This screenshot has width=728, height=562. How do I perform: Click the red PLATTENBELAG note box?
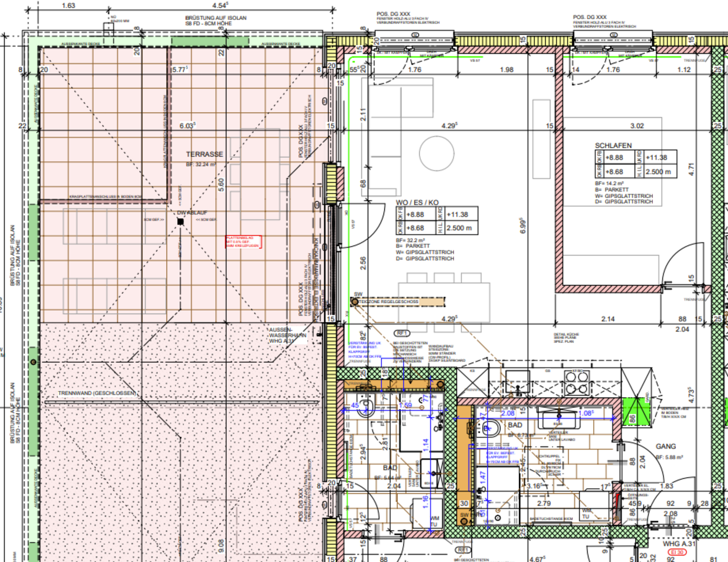(243, 241)
